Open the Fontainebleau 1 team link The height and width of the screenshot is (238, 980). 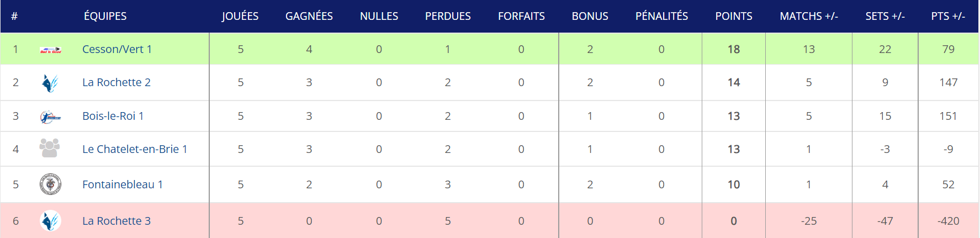point(122,184)
